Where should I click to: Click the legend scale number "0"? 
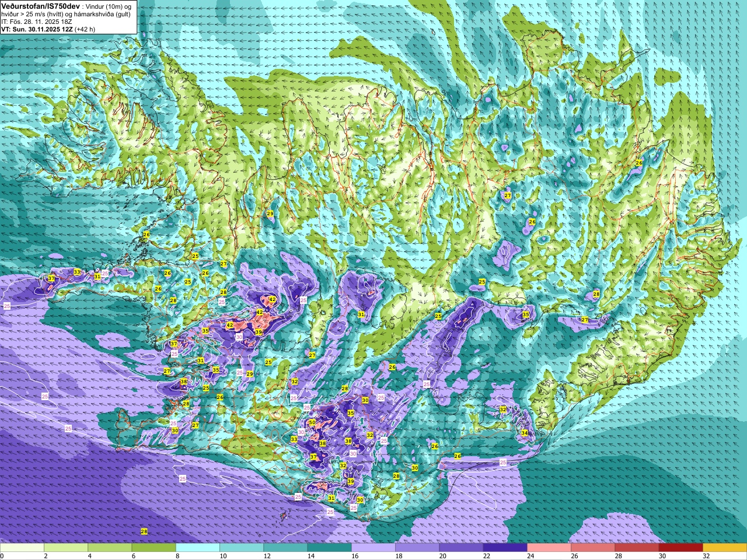click(2, 556)
